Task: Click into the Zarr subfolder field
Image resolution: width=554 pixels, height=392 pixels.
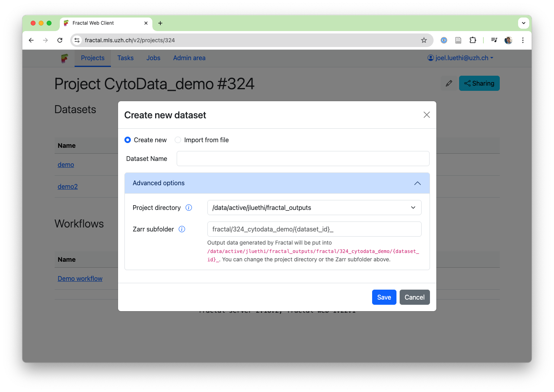Action: tap(314, 229)
